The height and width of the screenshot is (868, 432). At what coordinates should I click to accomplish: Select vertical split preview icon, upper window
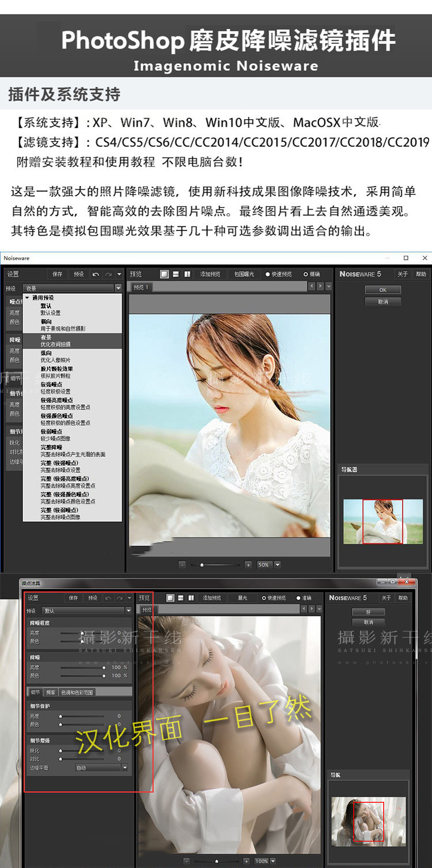tap(187, 274)
